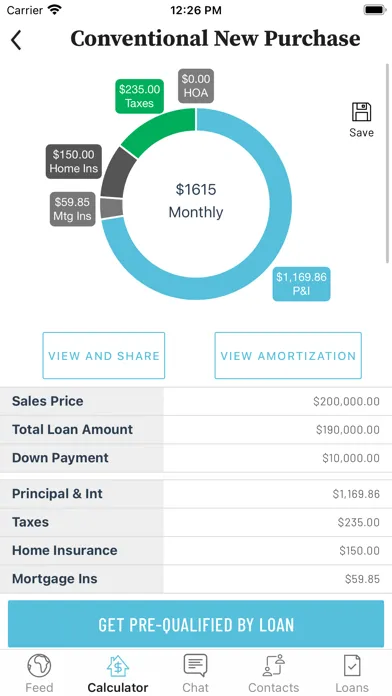Image resolution: width=392 pixels, height=696 pixels.
Task: Tap Get Pre-Qualified By Loan button
Action: click(x=196, y=624)
